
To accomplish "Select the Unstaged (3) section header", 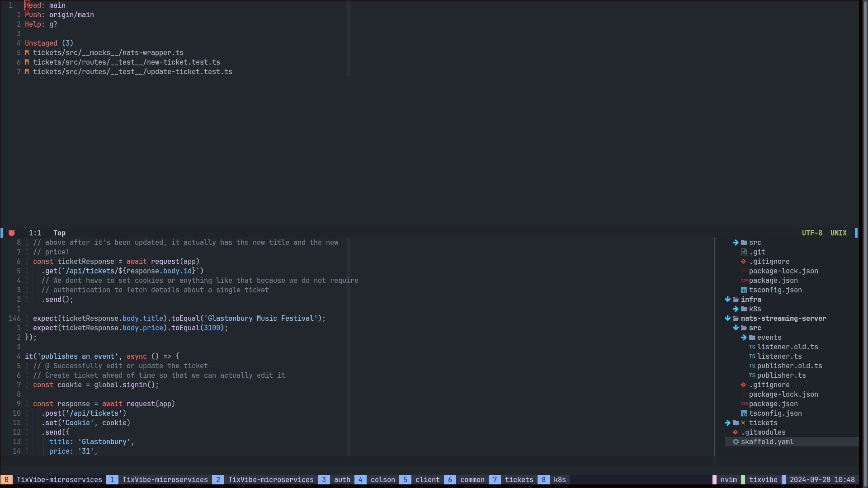I will click(49, 43).
